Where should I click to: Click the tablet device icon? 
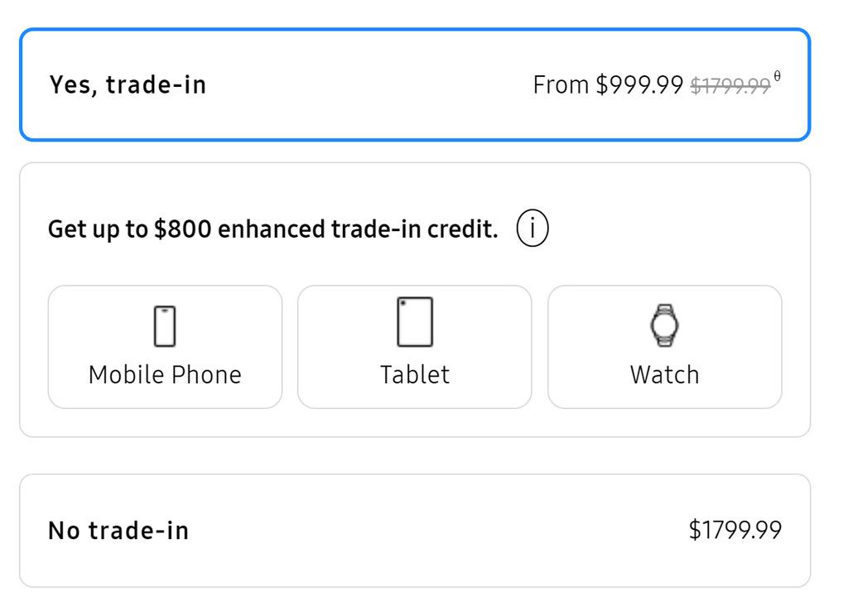(415, 322)
